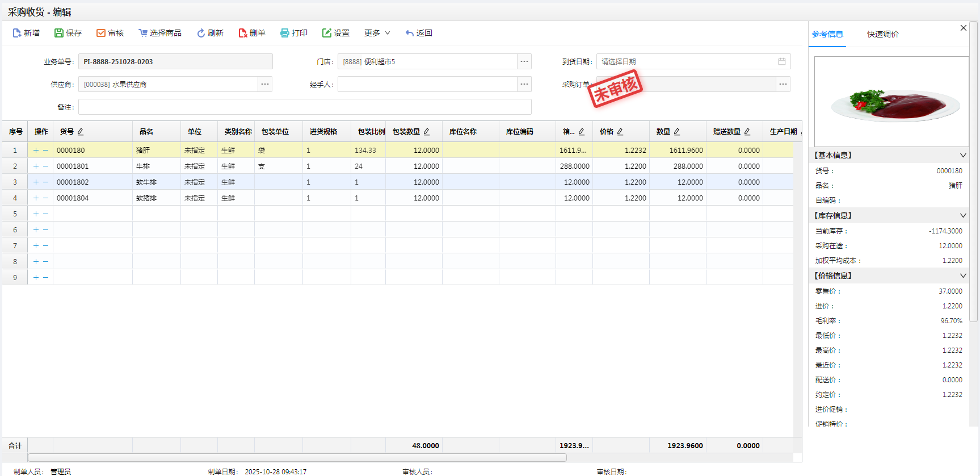This screenshot has width=980, height=476.
Task: Open 设置 settings from the toolbar
Action: 335,33
